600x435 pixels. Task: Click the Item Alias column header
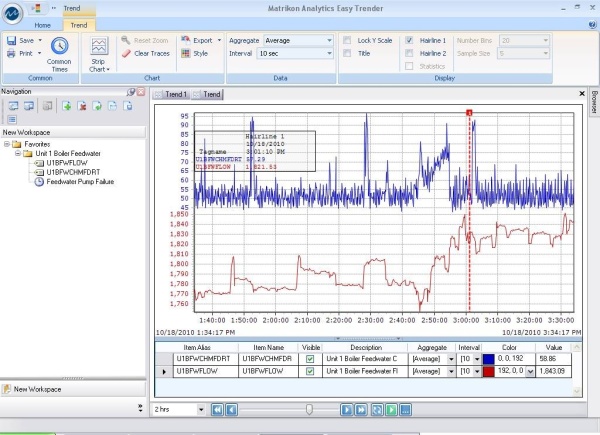[197, 347]
